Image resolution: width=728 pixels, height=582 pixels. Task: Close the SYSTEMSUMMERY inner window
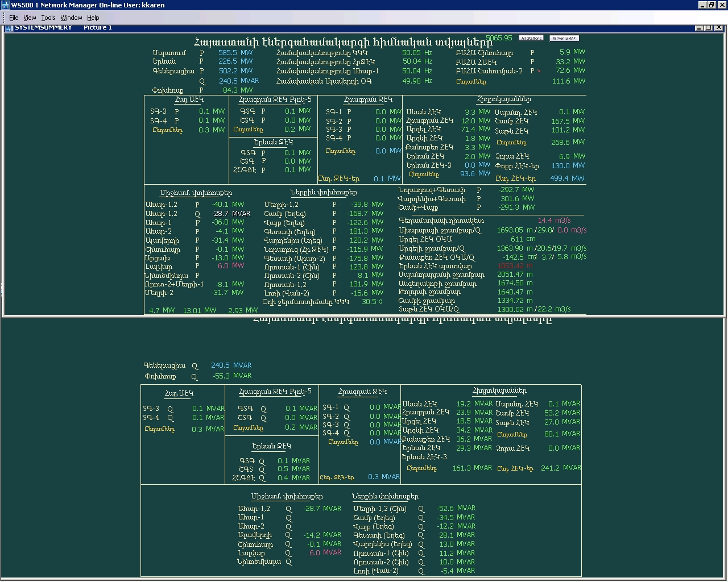coord(719,27)
